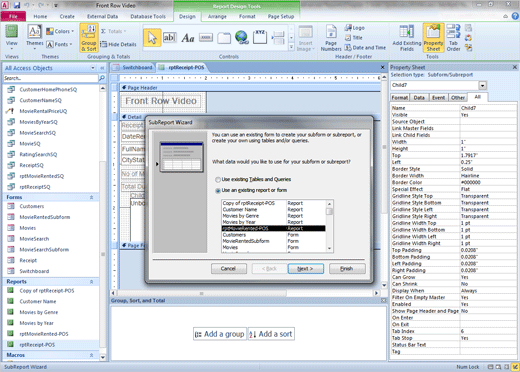The image size is (520, 372).
Task: Collapse the navigation pane with shutter button
Action: click(x=102, y=68)
